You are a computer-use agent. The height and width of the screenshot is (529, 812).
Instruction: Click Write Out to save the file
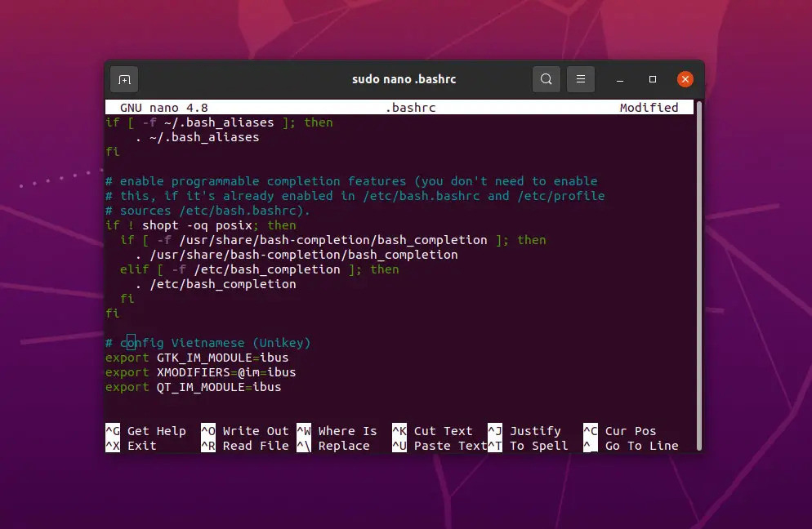pos(256,431)
